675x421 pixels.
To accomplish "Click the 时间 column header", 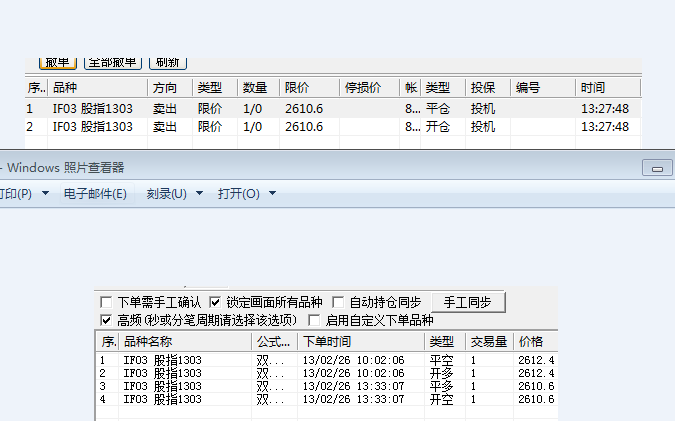I will click(592, 88).
